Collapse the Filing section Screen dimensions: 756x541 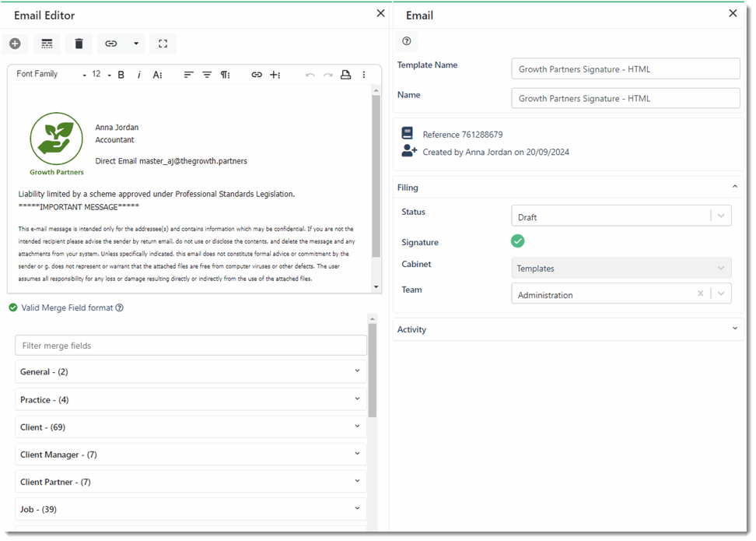(735, 187)
